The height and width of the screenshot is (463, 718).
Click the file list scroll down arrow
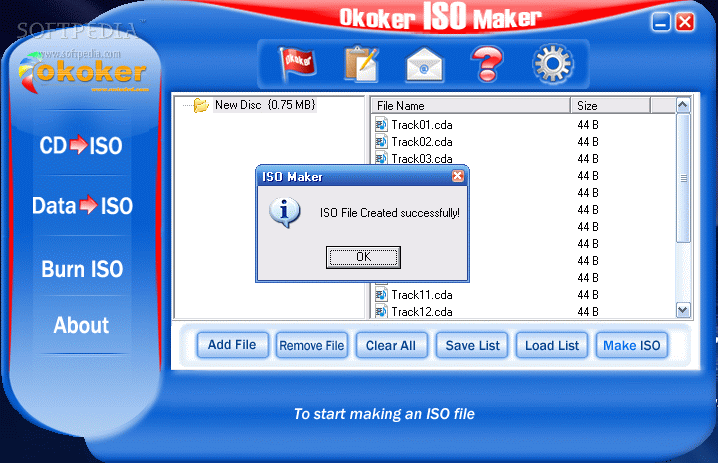click(x=683, y=310)
